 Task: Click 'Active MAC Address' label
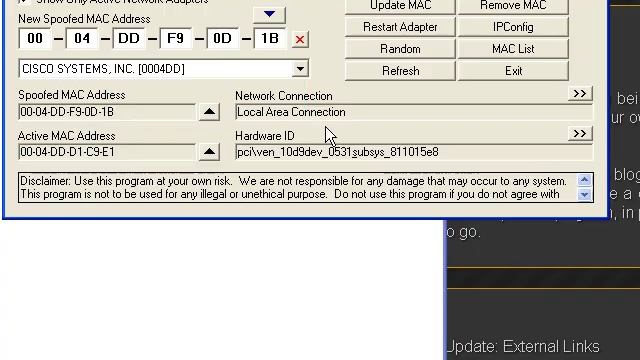tap(67, 136)
